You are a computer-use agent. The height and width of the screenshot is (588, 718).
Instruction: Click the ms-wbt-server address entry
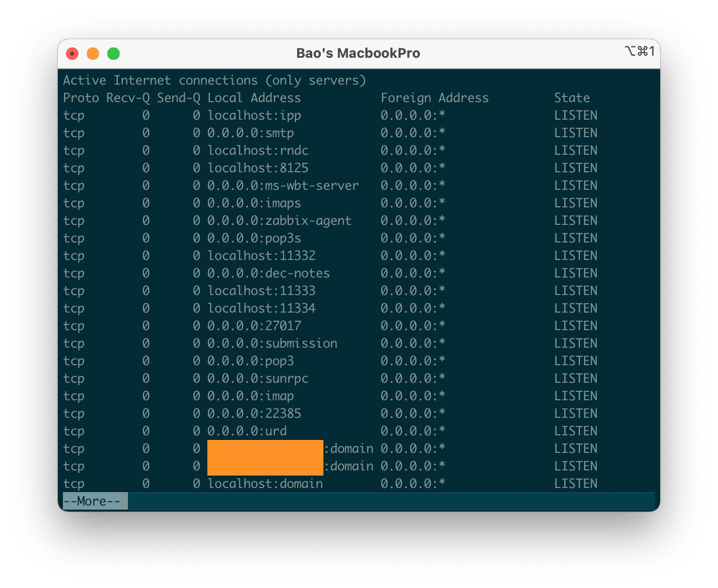(x=283, y=185)
